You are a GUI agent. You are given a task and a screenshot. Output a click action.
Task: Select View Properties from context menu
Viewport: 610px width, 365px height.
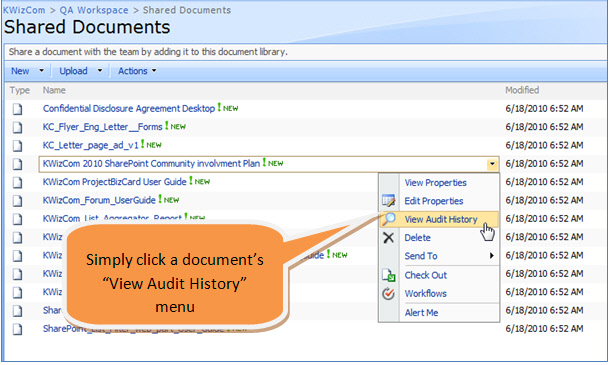(435, 183)
